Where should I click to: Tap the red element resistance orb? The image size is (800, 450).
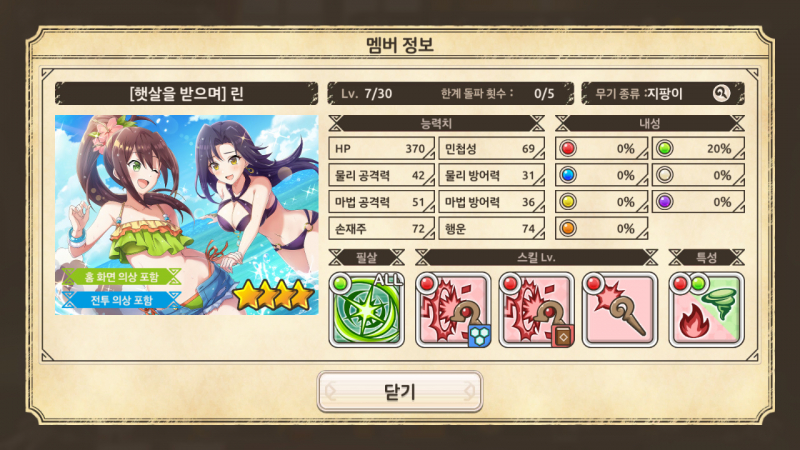tap(568, 148)
